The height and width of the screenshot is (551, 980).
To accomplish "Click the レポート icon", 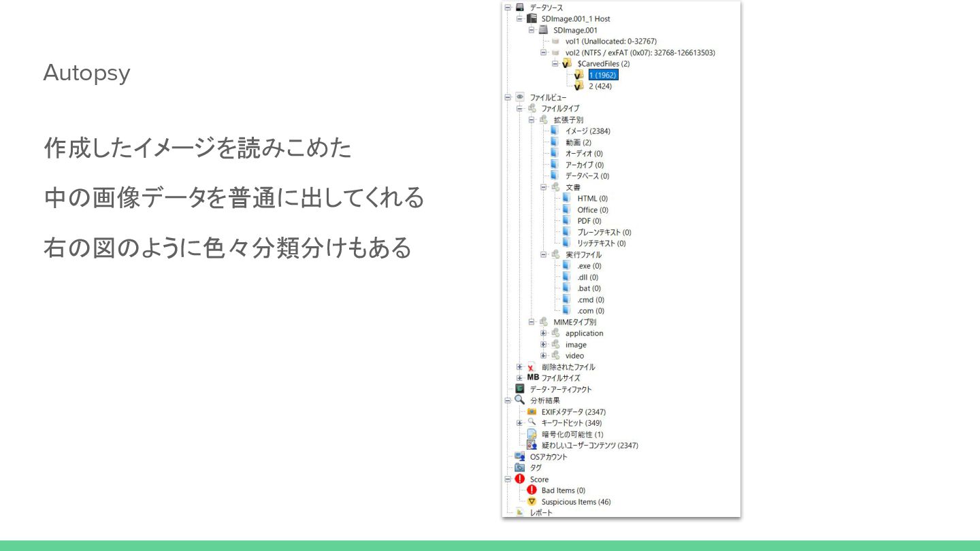I will click(520, 512).
